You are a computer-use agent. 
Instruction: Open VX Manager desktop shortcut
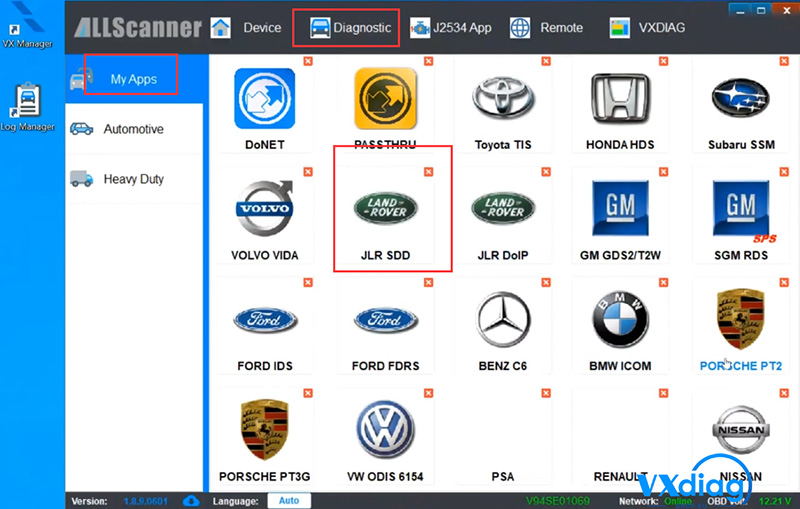27,26
